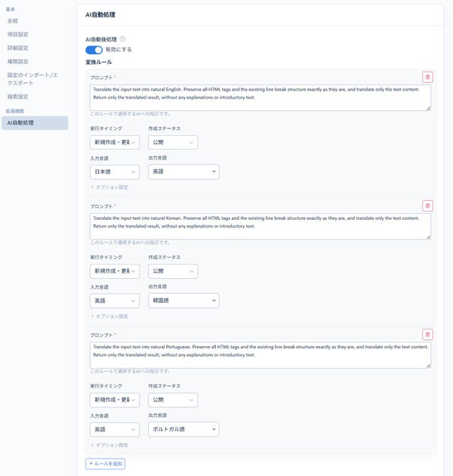Click the 拡張機能 sidebar section label
Viewport: 453px width, 476px height.
point(15,111)
